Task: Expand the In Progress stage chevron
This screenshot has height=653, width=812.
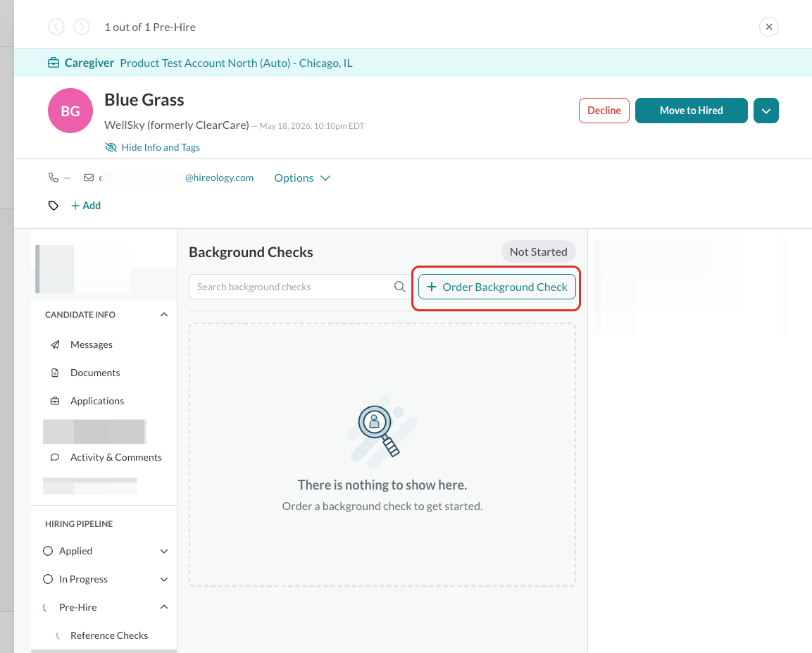Action: pyautogui.click(x=164, y=580)
